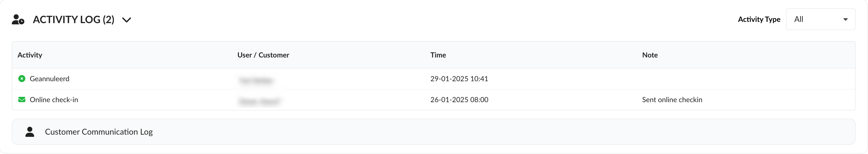Click the 29-01-2025 10:41 timestamp
This screenshot has height=154, width=868.
tap(459, 79)
